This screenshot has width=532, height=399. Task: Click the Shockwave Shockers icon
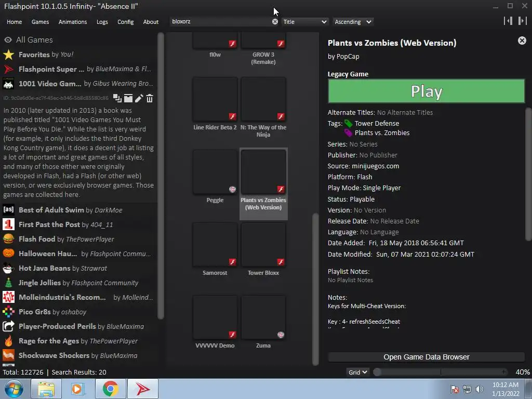point(8,355)
